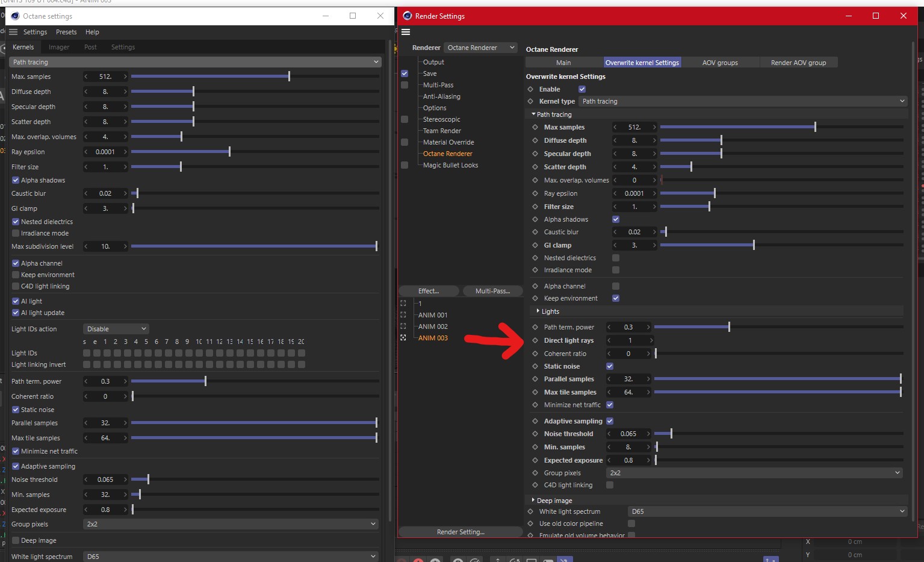
Task: Open the Path tracing kernel dropdown in Octane settings
Action: pyautogui.click(x=196, y=62)
